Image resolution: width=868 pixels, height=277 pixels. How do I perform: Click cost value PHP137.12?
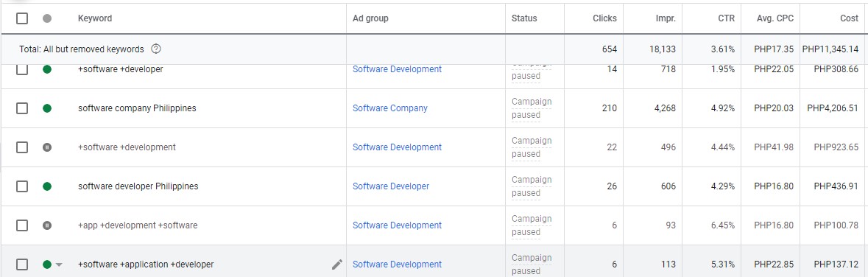[x=836, y=264]
